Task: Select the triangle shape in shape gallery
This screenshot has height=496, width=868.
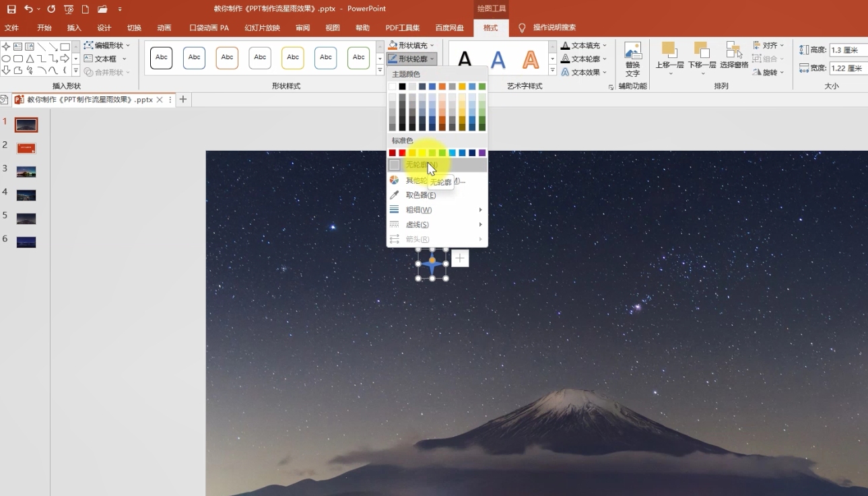Action: (x=30, y=59)
